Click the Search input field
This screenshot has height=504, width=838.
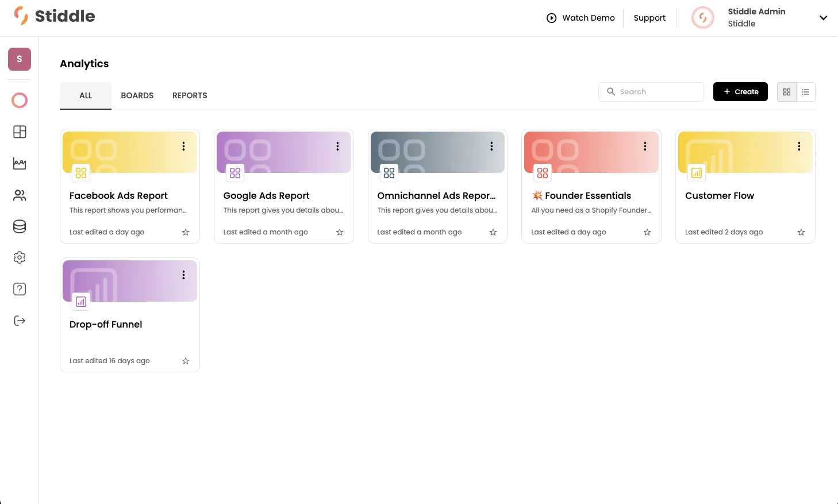click(x=651, y=92)
